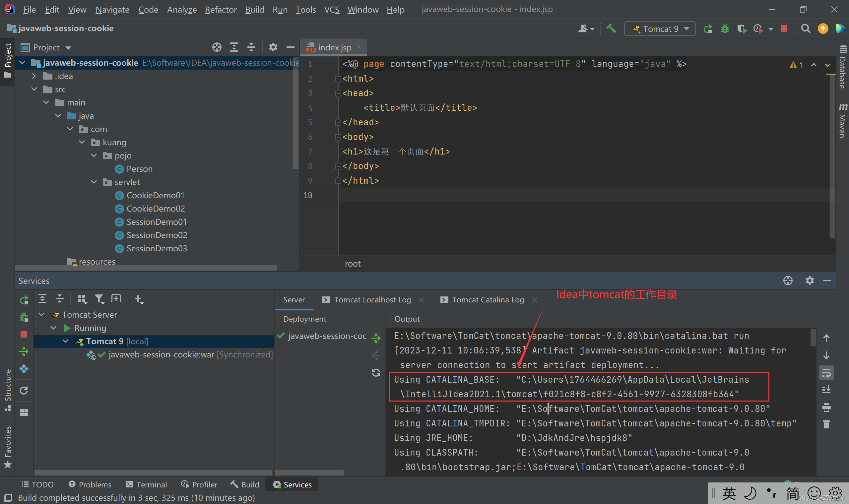Click the red stop button in Services

(x=24, y=335)
